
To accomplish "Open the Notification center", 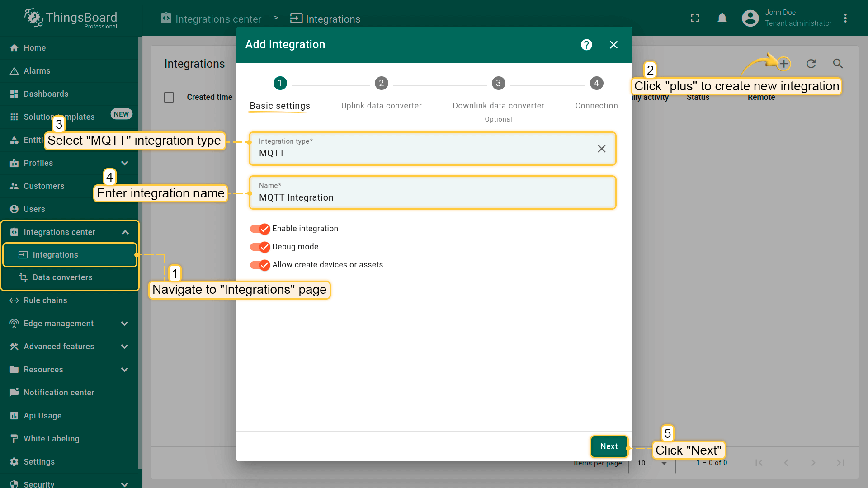I will [x=59, y=392].
